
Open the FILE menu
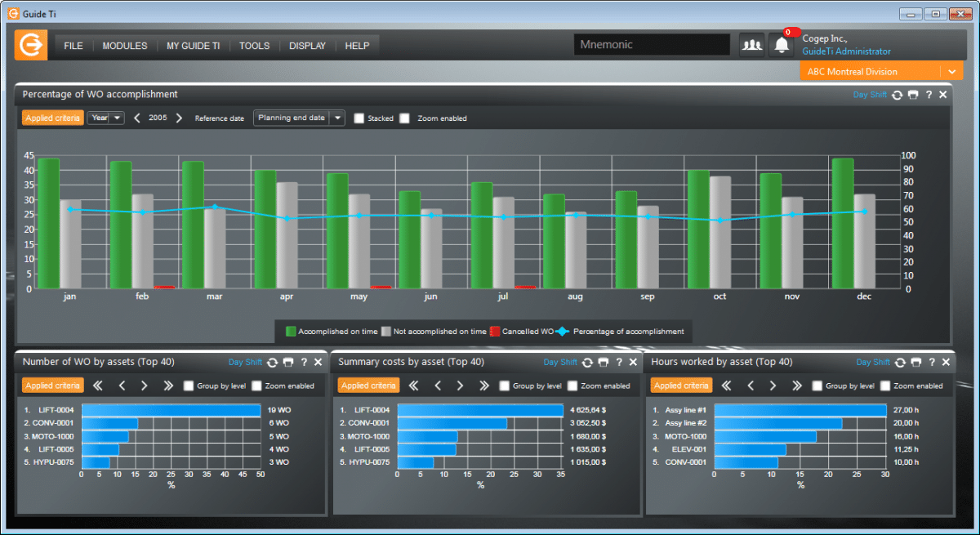click(x=73, y=46)
